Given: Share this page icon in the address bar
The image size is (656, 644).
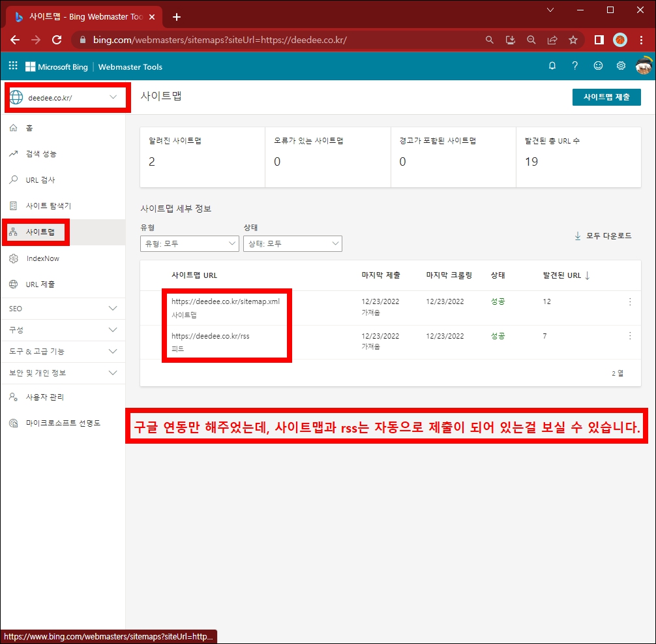Looking at the screenshot, I should pos(552,40).
